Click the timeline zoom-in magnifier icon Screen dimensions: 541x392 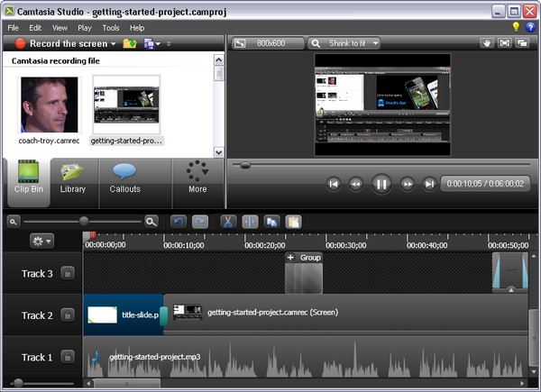click(x=151, y=221)
